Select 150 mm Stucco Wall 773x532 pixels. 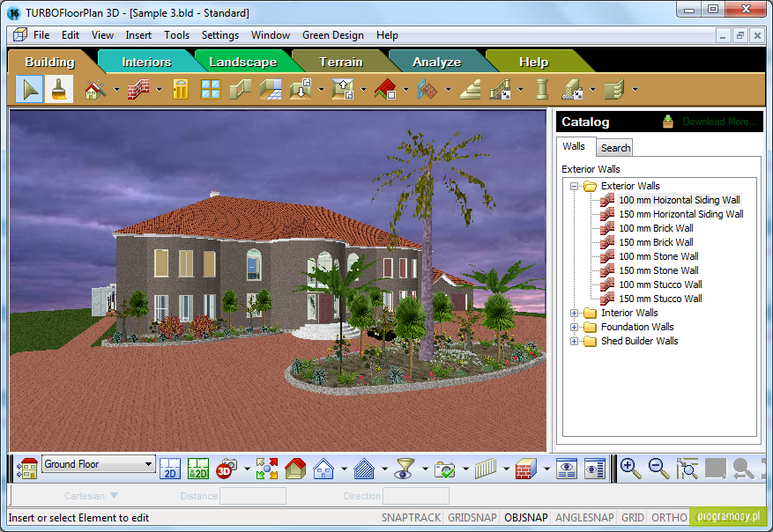pyautogui.click(x=660, y=299)
